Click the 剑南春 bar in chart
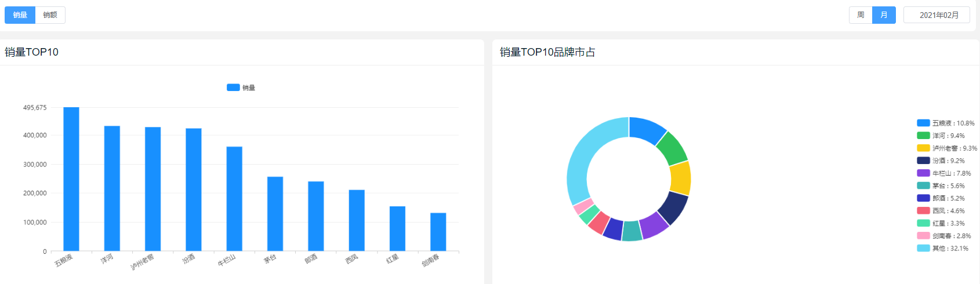Screen dimensions: 980x284 coord(438,232)
